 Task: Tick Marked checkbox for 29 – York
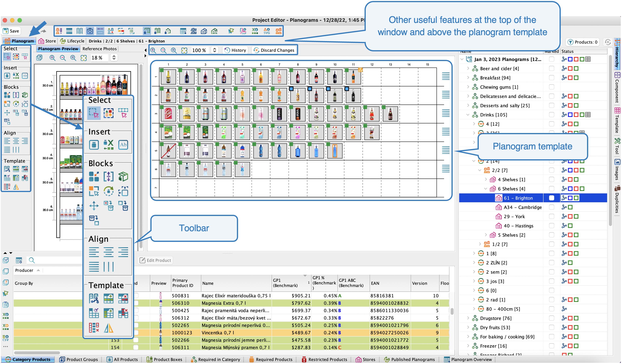[551, 216]
